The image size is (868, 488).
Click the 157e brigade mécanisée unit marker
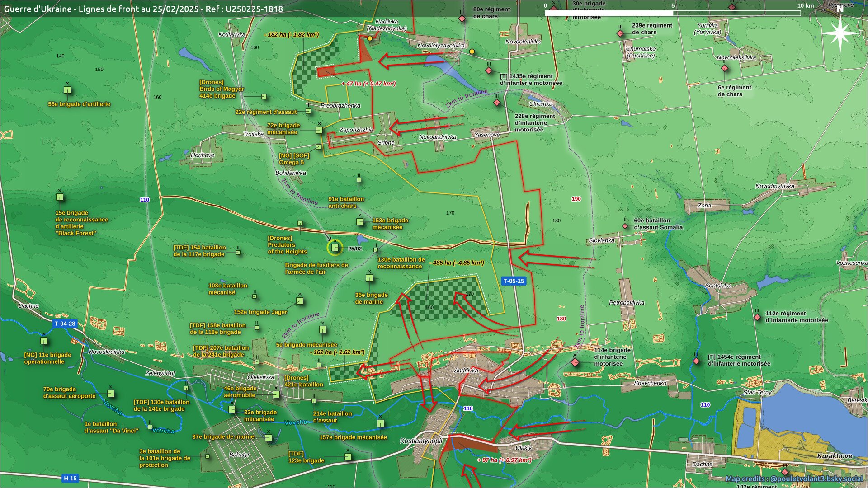[381, 423]
